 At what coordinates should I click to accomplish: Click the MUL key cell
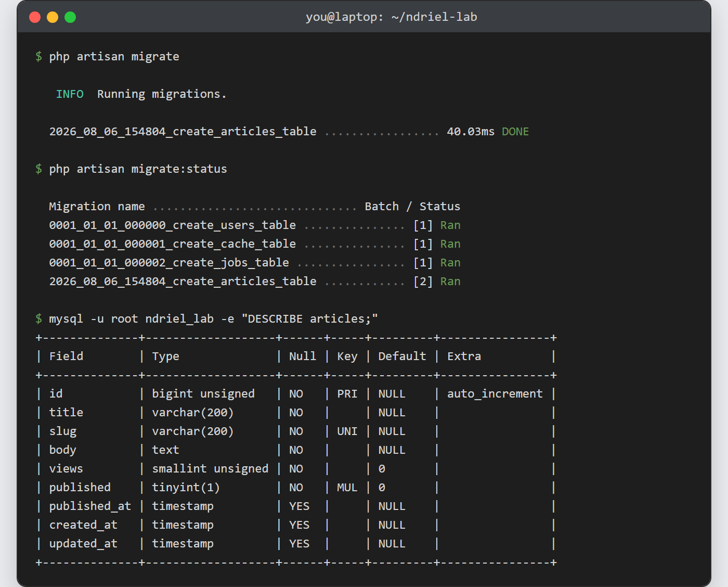(x=347, y=488)
